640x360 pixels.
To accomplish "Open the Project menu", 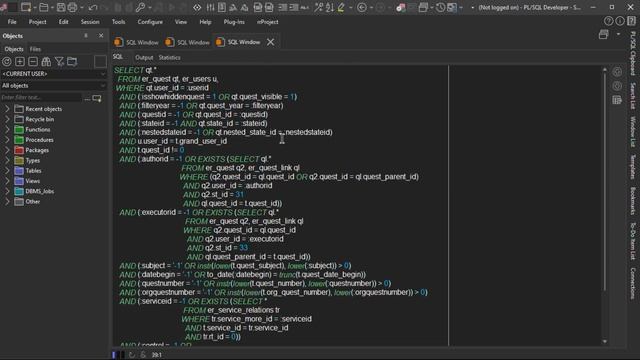I will (38, 22).
